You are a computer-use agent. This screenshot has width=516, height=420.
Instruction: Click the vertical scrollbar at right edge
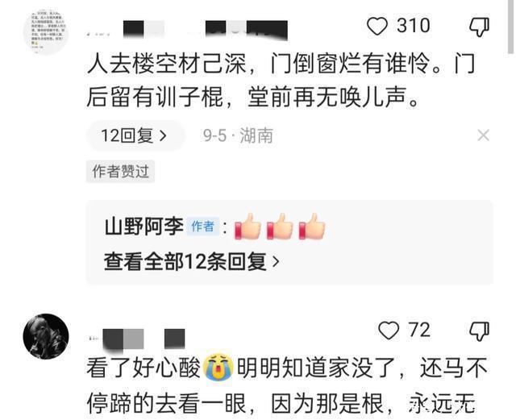(x=510, y=27)
